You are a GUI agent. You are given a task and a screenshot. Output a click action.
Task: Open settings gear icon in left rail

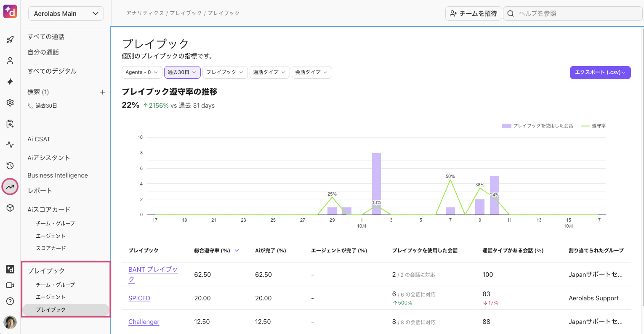pos(10,103)
